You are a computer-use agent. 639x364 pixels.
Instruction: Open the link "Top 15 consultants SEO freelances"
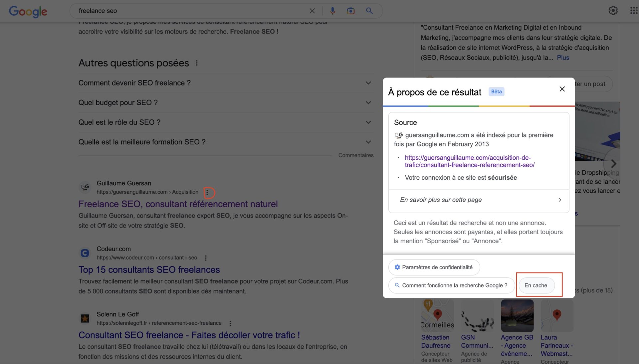point(149,270)
